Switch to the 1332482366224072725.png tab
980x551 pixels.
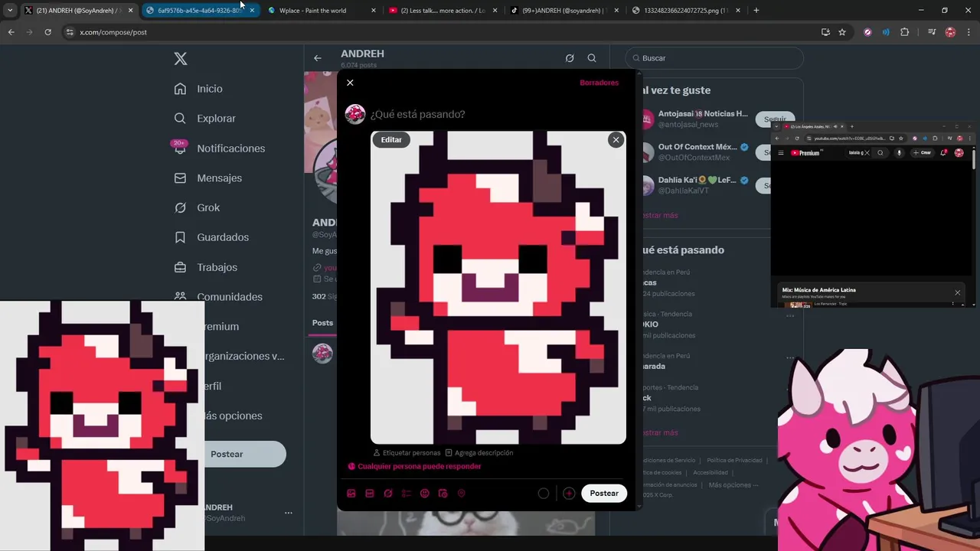(x=684, y=11)
